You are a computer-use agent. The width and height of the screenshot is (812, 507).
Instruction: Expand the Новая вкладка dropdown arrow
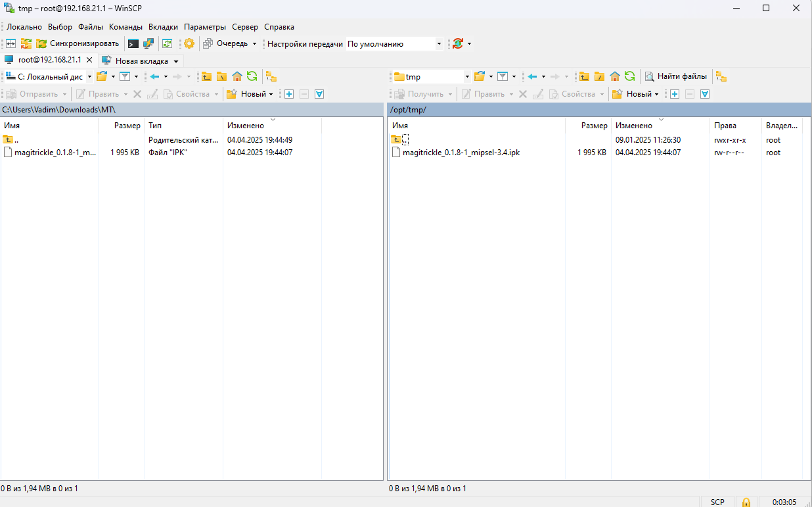(176, 61)
